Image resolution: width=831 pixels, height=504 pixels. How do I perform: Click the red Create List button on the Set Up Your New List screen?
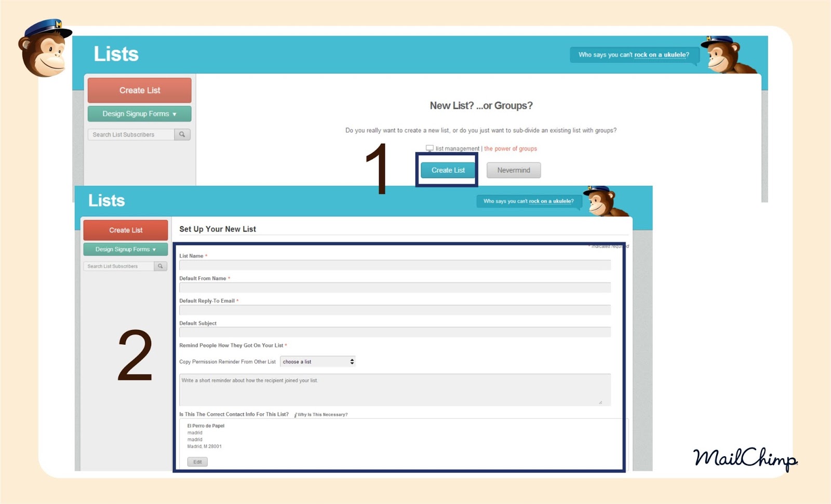click(126, 230)
